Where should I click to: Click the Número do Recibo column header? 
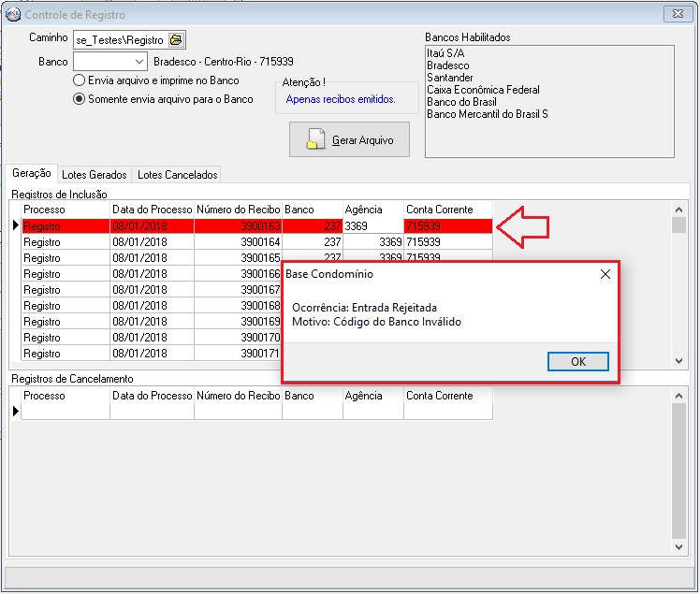click(x=238, y=210)
